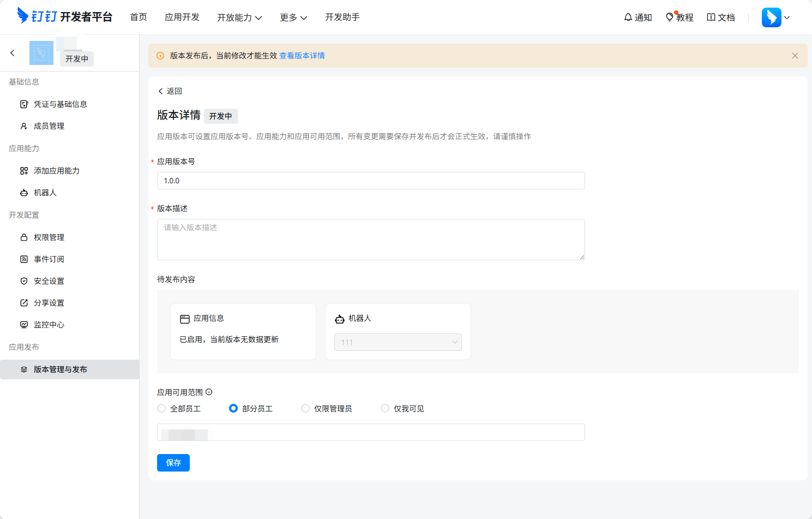The height and width of the screenshot is (519, 812).
Task: Click the documentation book icon
Action: [x=711, y=17]
